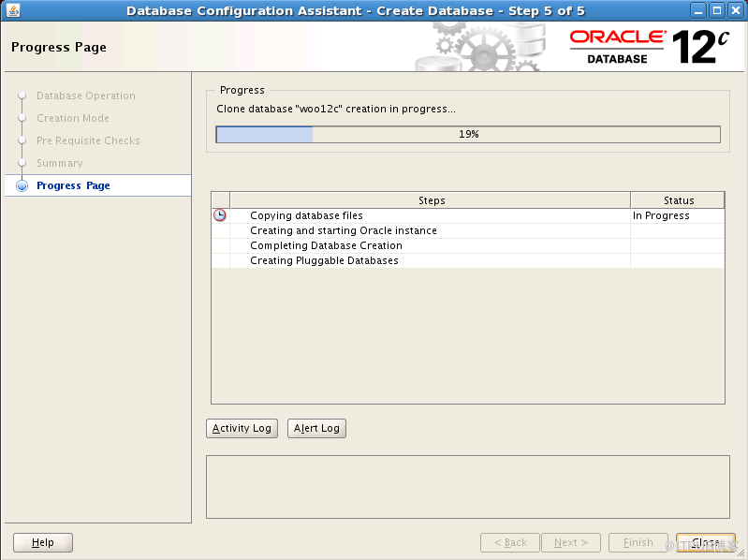Viewport: 748px width, 560px height.
Task: Select the Creating Pluggable Databases row
Action: point(468,260)
